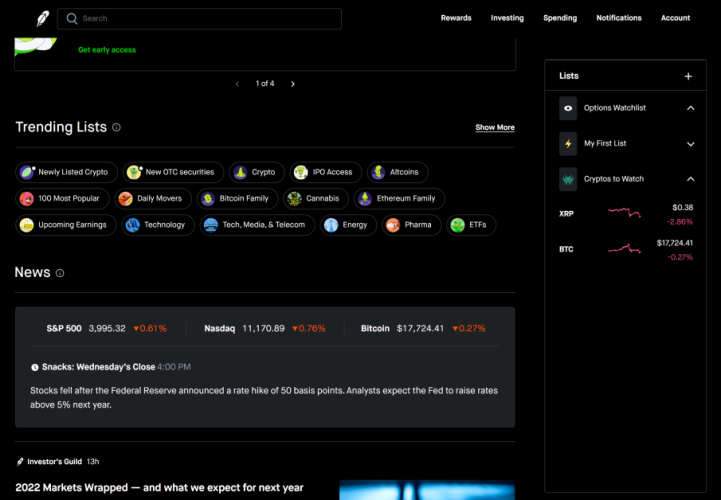Click the Investor's Guild source label
The width and height of the screenshot is (721, 500).
point(54,462)
